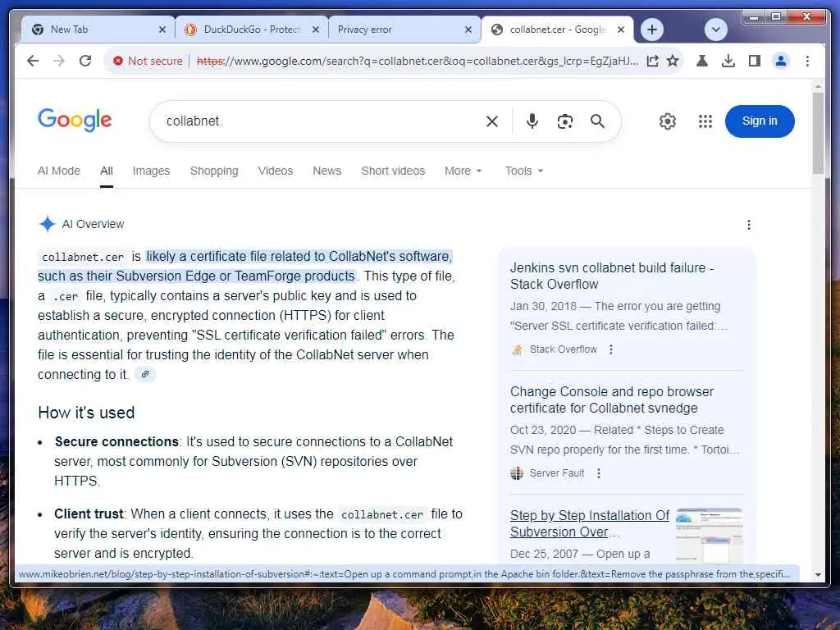
Task: Open a new tab with the plus button
Action: pos(652,30)
